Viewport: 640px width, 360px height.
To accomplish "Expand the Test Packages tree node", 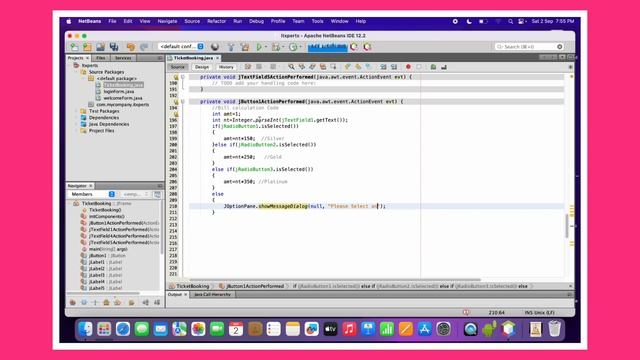I will (x=76, y=111).
